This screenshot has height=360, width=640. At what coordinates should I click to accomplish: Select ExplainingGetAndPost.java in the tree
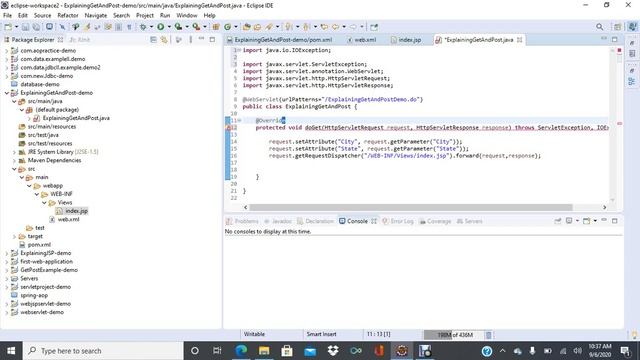click(76, 118)
